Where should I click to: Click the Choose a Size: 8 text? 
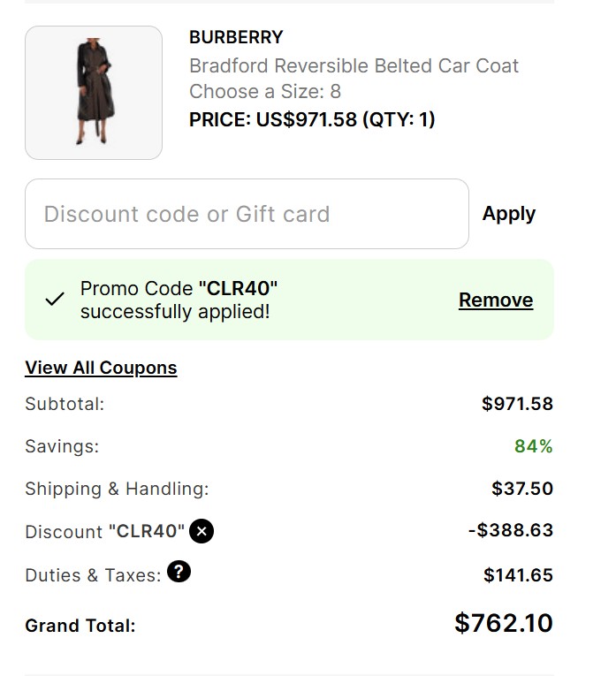click(x=265, y=91)
